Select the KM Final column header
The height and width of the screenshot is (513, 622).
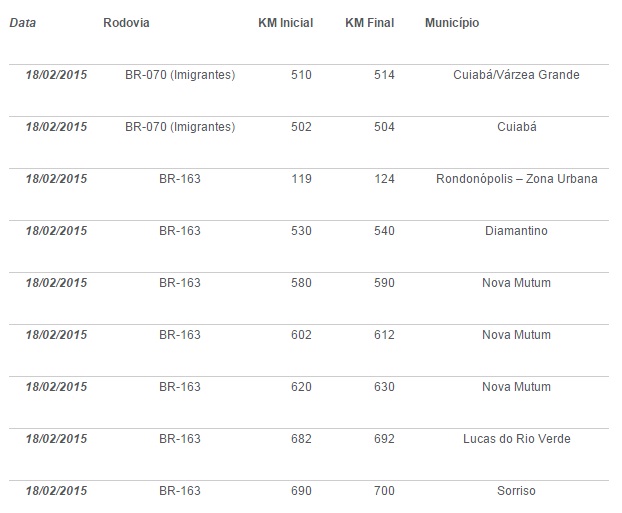(369, 23)
